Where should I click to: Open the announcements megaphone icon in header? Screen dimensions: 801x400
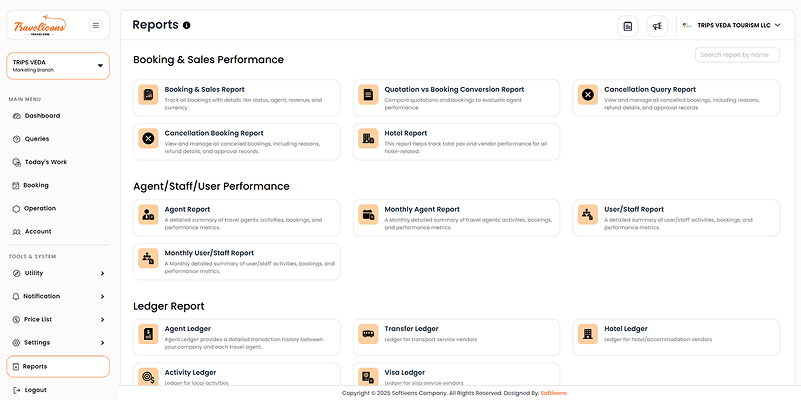[657, 26]
